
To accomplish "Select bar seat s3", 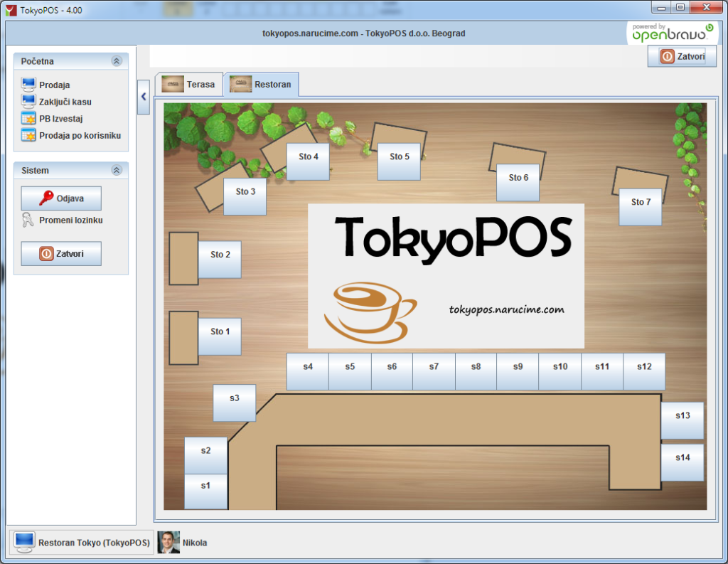I will (234, 403).
